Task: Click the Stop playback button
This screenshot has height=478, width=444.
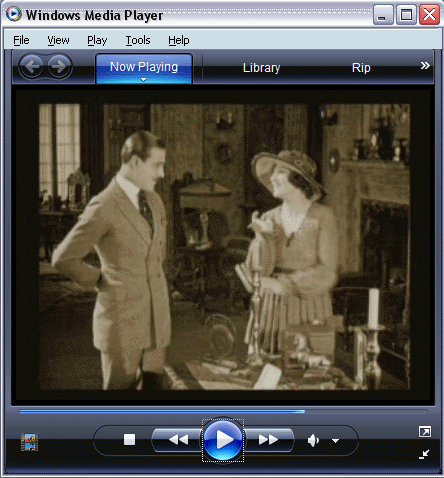Action: tap(129, 439)
